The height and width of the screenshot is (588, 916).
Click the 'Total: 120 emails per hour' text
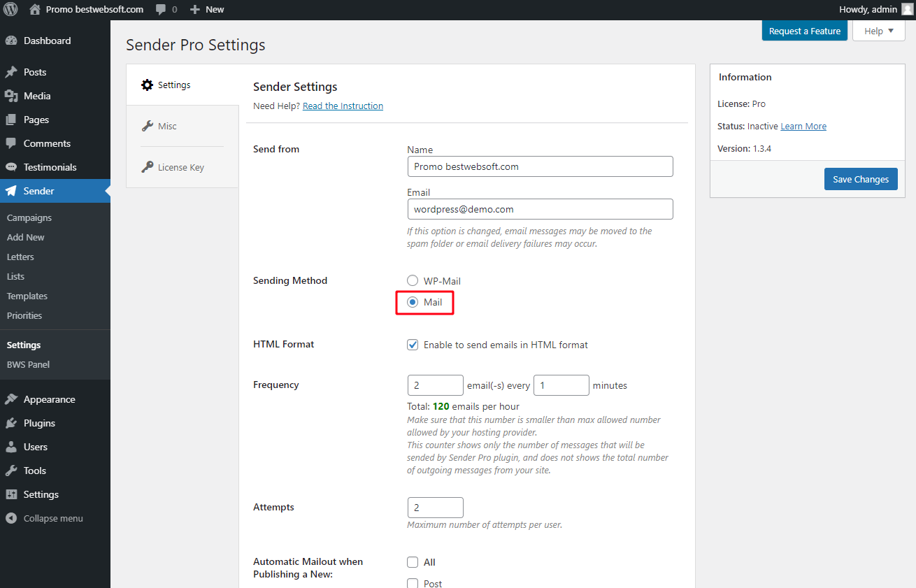pos(463,406)
